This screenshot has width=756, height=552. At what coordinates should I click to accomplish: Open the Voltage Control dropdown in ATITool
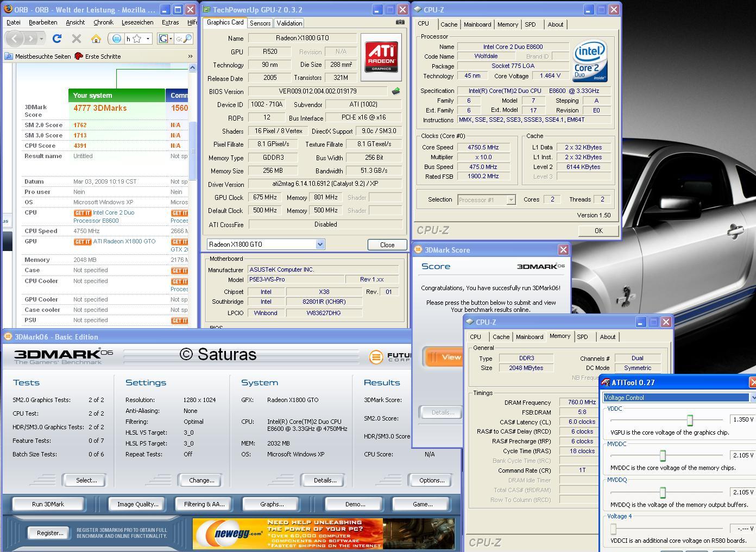753,398
